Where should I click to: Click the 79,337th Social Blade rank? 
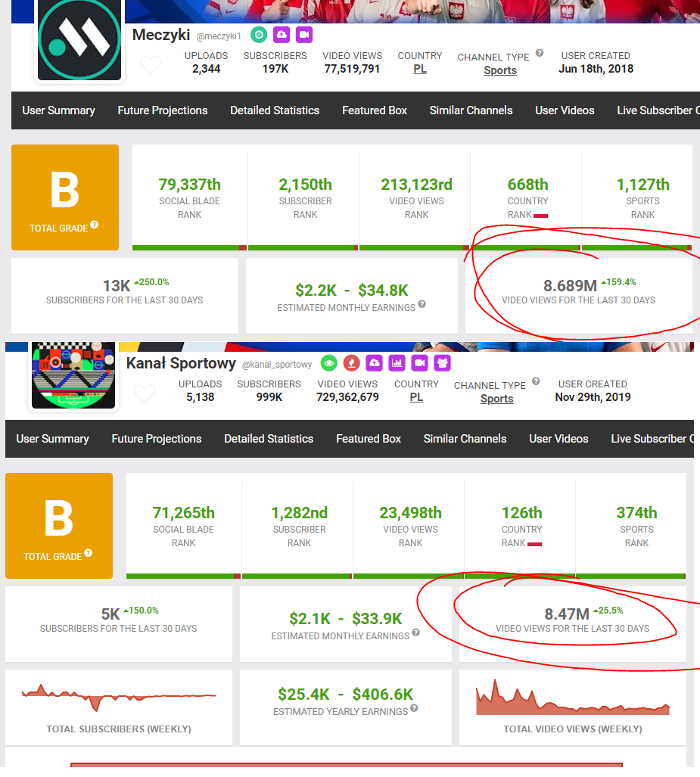[x=189, y=185]
